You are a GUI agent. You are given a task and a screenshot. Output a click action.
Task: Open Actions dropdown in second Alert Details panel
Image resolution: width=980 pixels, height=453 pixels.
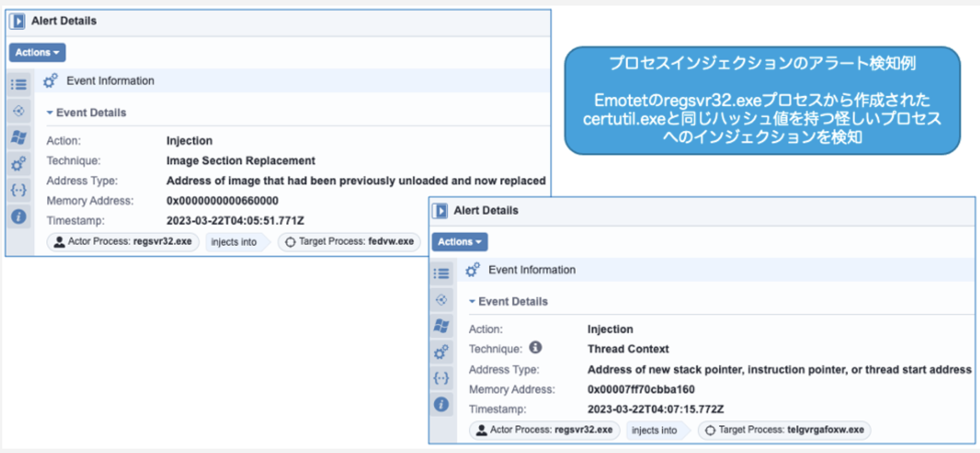point(459,242)
